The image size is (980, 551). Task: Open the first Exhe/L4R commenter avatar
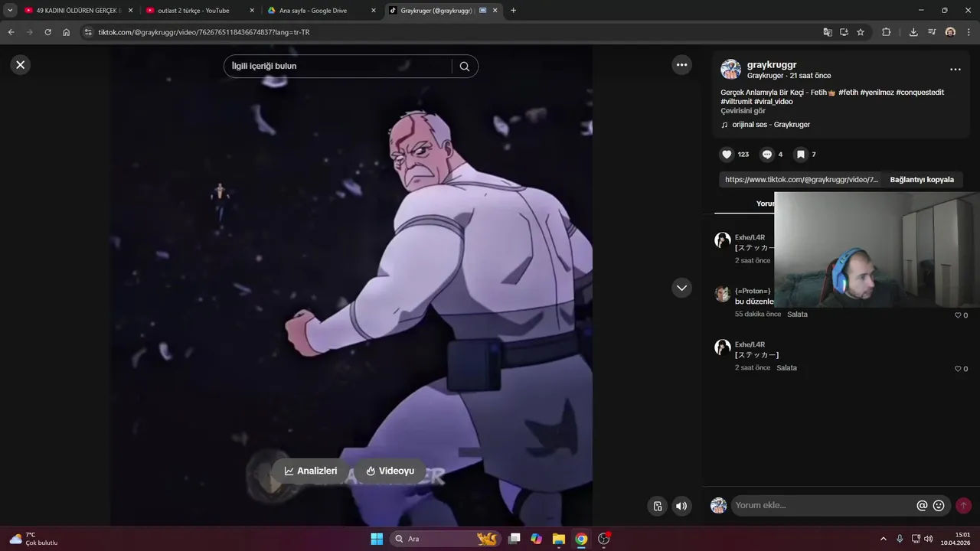[723, 240]
